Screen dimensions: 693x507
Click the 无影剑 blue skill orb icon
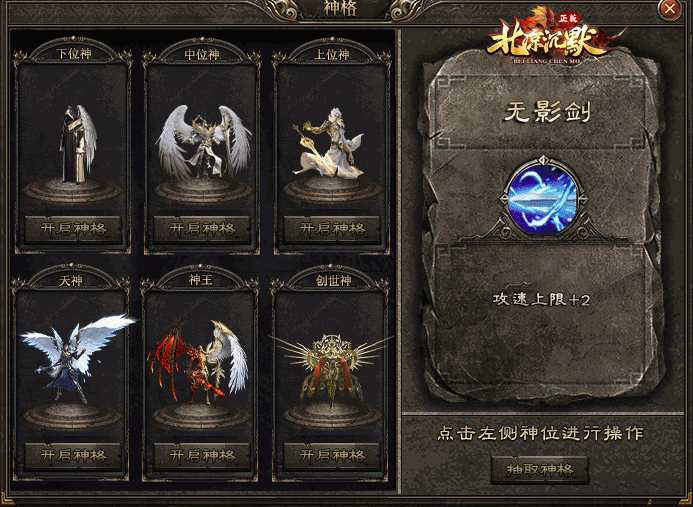[x=542, y=200]
